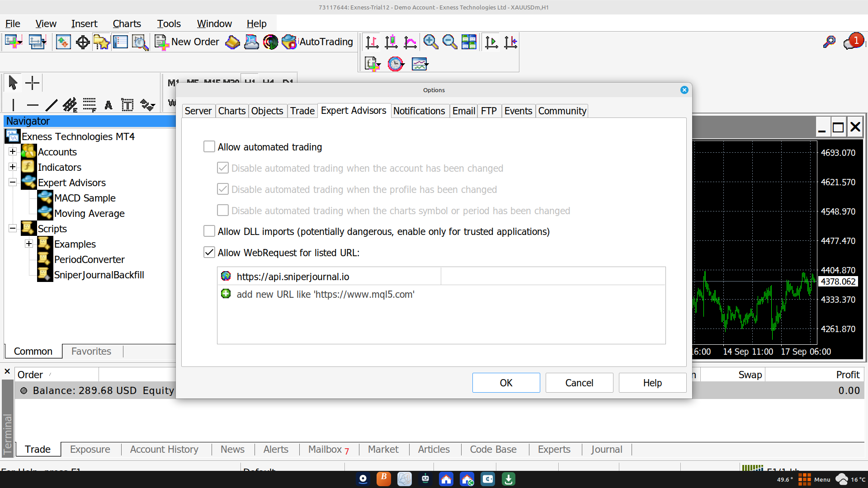
Task: Zoom out on the chart
Action: coord(449,42)
